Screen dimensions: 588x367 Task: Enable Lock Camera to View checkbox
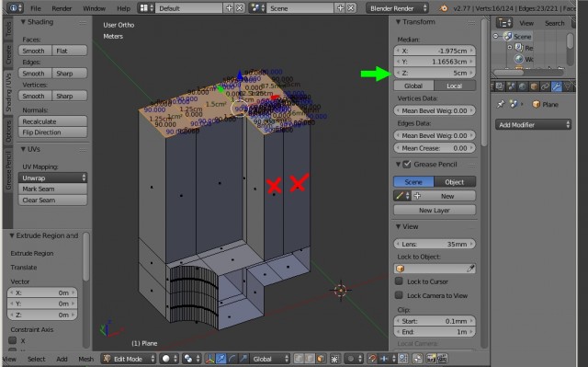coord(399,295)
